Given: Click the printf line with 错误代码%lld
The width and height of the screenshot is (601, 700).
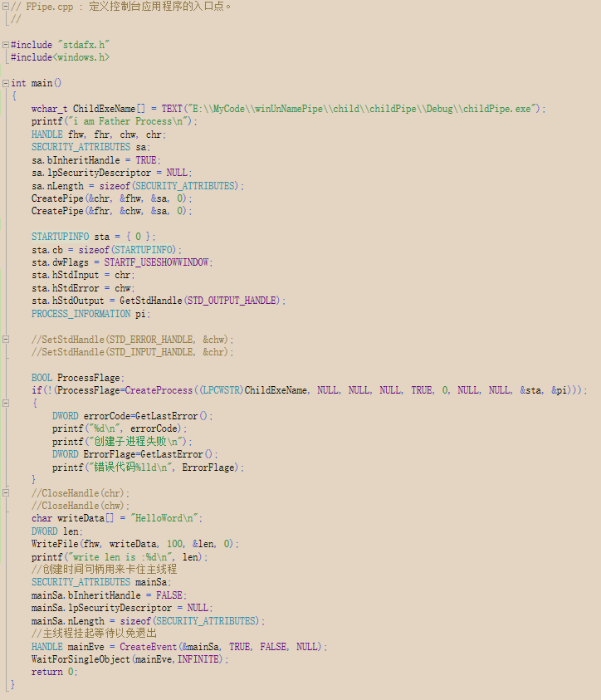Looking at the screenshot, I should coord(148,467).
